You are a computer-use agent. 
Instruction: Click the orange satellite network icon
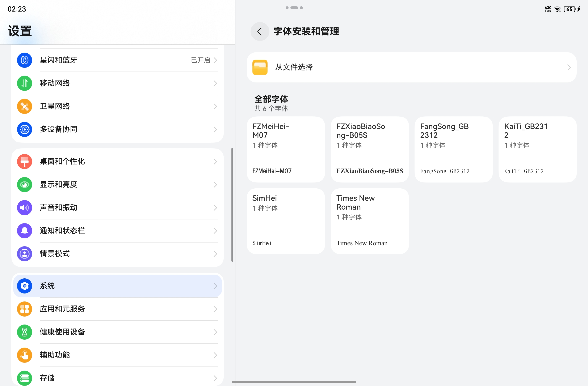click(24, 106)
